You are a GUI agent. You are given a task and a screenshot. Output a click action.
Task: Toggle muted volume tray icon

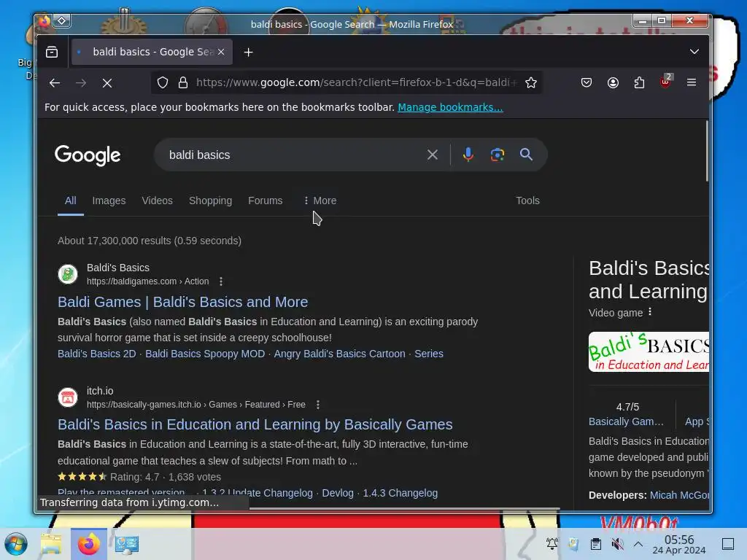pyautogui.click(x=617, y=544)
